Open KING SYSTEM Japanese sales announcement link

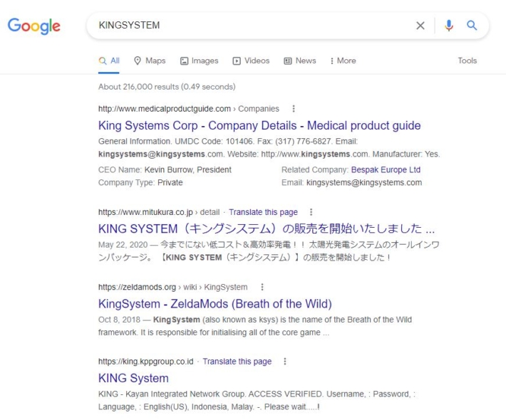click(x=267, y=229)
